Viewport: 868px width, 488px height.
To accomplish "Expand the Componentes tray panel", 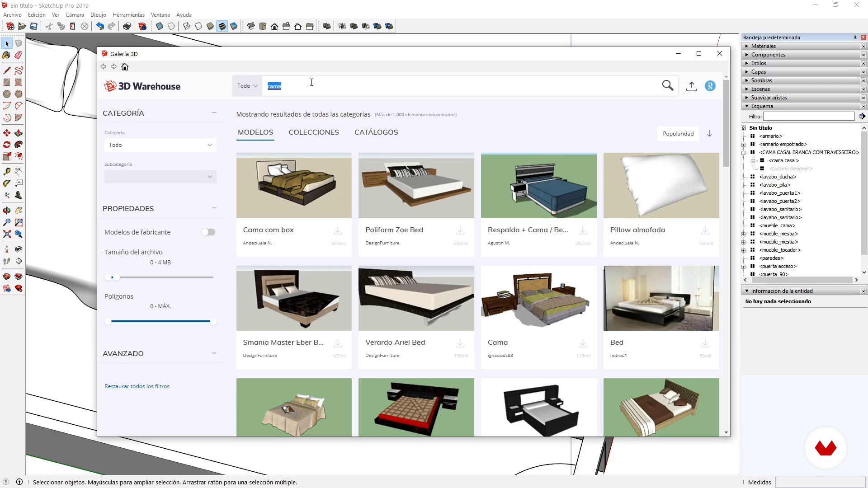I will (x=768, y=55).
